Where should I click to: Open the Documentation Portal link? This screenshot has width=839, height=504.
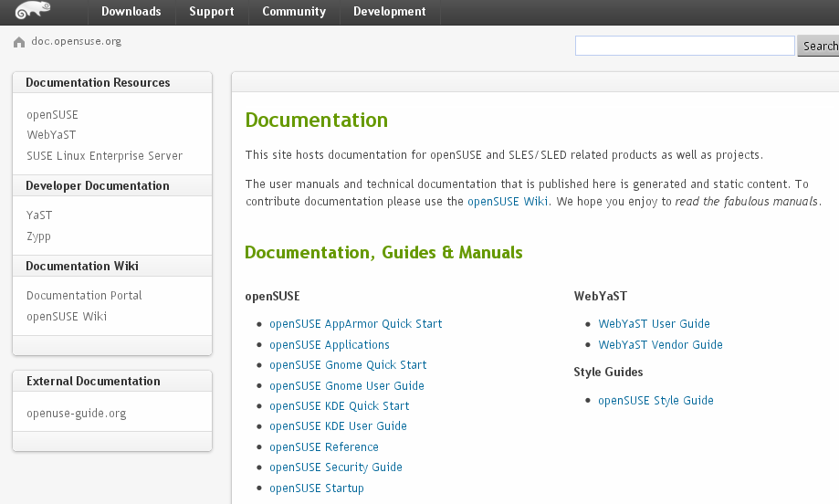[x=84, y=295]
